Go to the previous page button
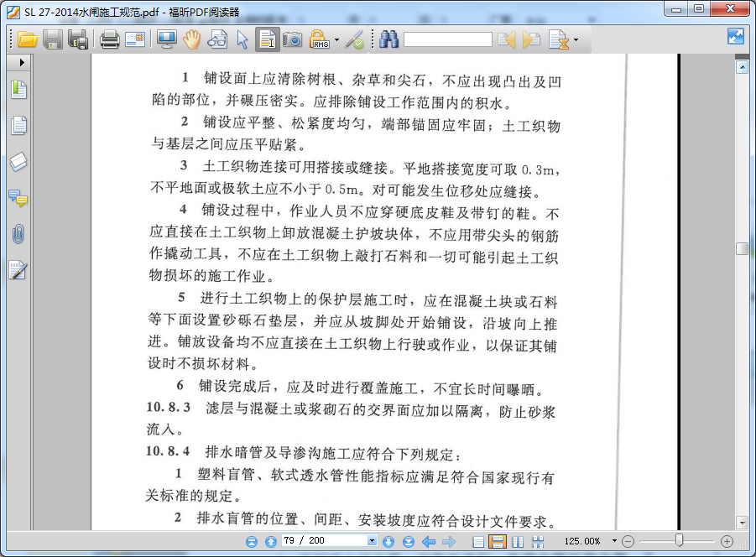This screenshot has height=557, width=756. coord(271,542)
